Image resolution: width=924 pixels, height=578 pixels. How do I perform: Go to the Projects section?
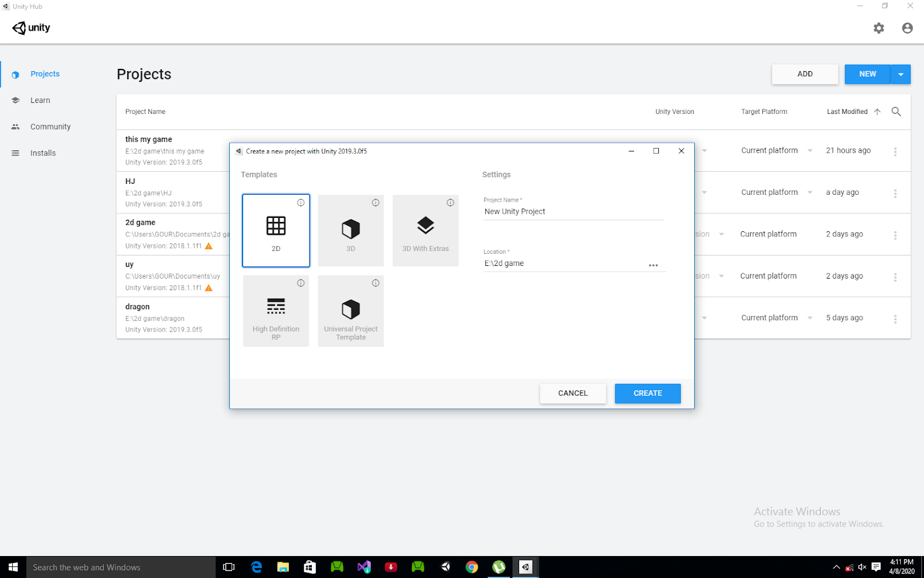point(45,74)
